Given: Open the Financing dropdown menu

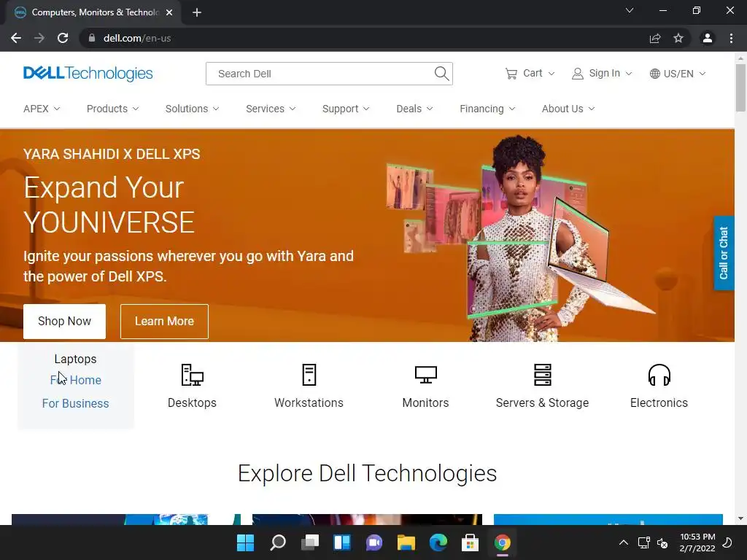Looking at the screenshot, I should [487, 109].
